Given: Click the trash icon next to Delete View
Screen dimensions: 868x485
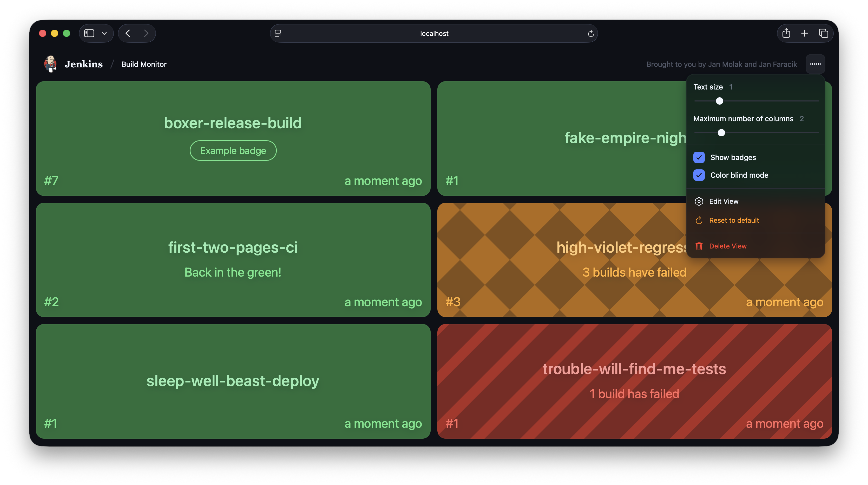Looking at the screenshot, I should [x=699, y=246].
